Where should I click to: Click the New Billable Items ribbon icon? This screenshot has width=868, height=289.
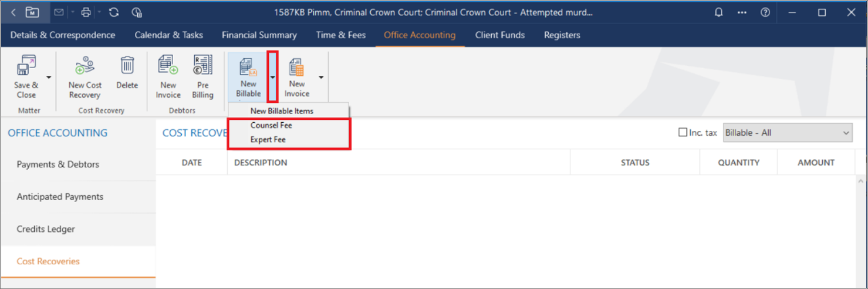pos(248,68)
